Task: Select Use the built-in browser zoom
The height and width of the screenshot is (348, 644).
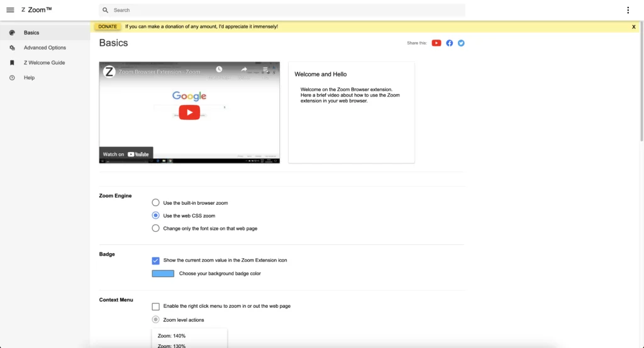Action: [x=156, y=203]
